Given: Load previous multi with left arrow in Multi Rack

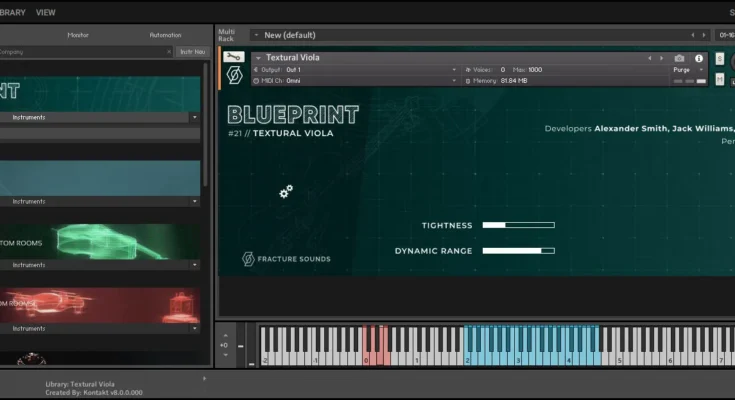Looking at the screenshot, I should click(693, 35).
